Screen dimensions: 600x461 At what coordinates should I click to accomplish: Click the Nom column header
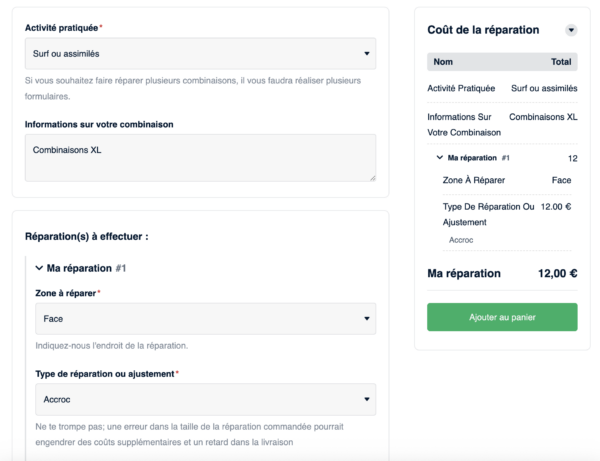pos(443,62)
